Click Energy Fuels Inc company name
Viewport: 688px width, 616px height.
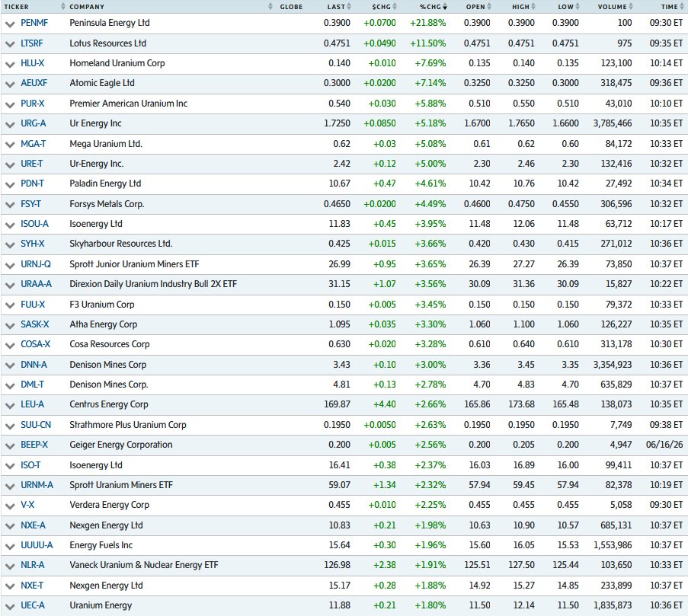(101, 545)
